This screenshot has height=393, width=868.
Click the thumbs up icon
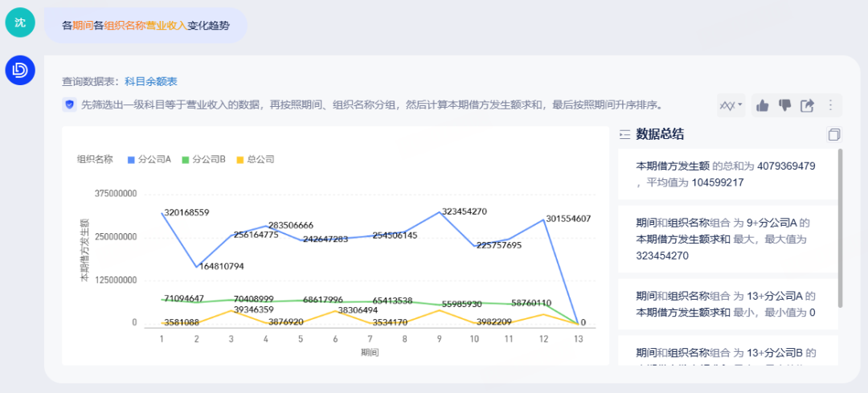click(763, 105)
